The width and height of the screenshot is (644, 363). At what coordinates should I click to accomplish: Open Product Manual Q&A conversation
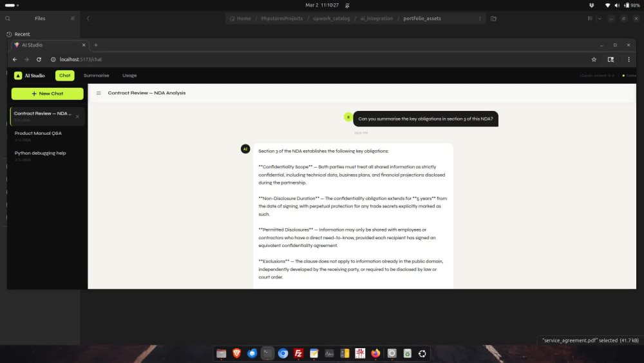click(47, 136)
